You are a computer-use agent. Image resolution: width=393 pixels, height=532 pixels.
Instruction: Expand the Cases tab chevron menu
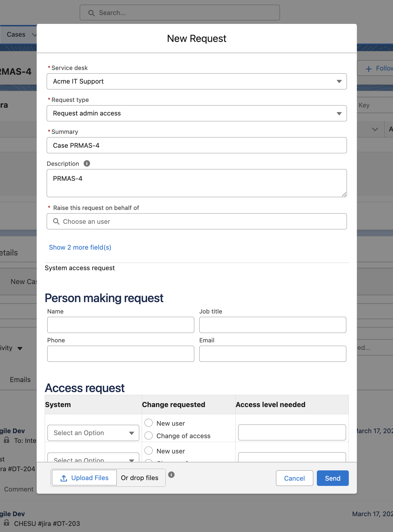click(34, 35)
